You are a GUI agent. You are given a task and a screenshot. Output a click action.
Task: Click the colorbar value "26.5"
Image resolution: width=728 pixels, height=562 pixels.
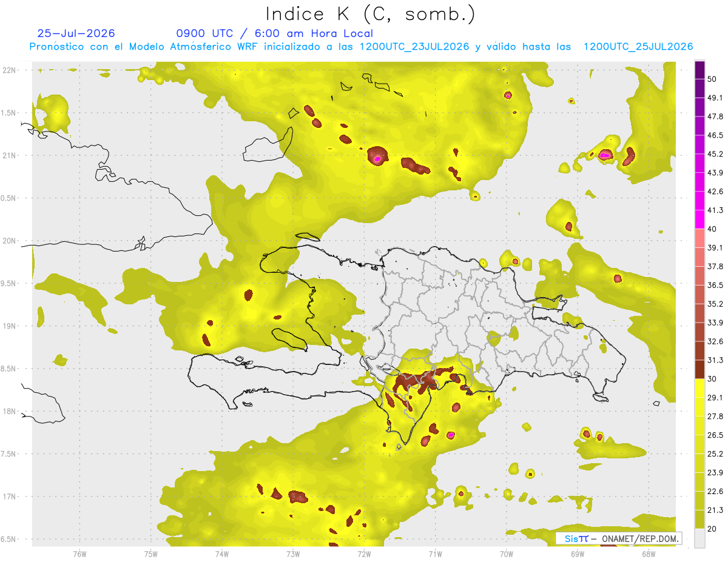(715, 435)
